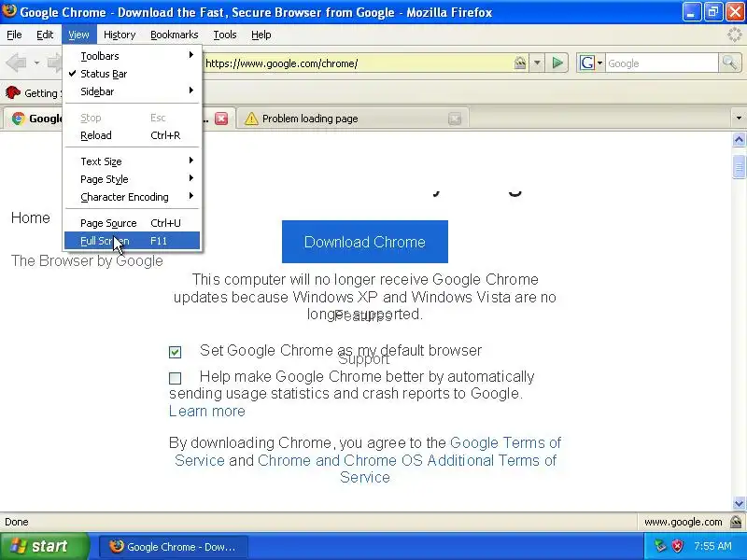The height and width of the screenshot is (560, 747).
Task: Click the Getting Started bookmark icon
Action: coord(13,92)
